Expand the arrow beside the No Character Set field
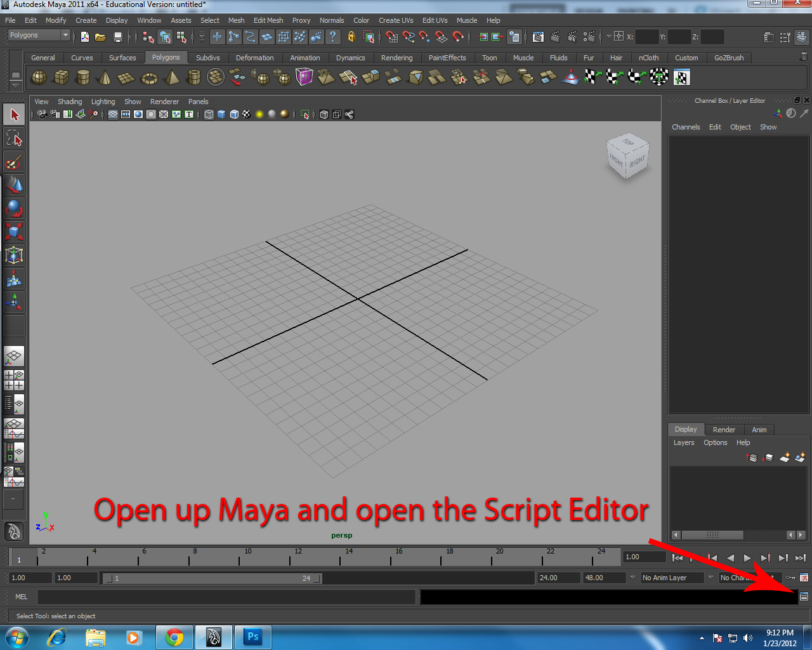Viewport: 812px width, 650px height. pyautogui.click(x=710, y=577)
